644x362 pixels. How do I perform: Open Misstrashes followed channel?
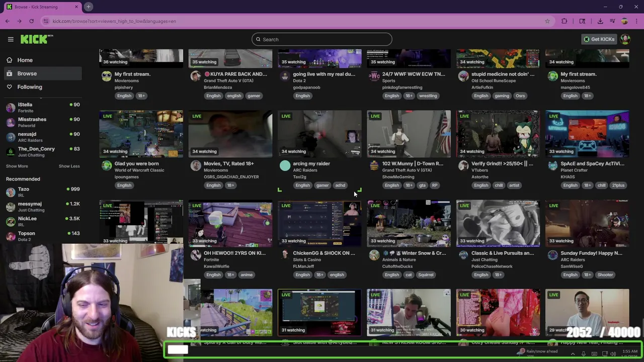[x=42, y=122]
